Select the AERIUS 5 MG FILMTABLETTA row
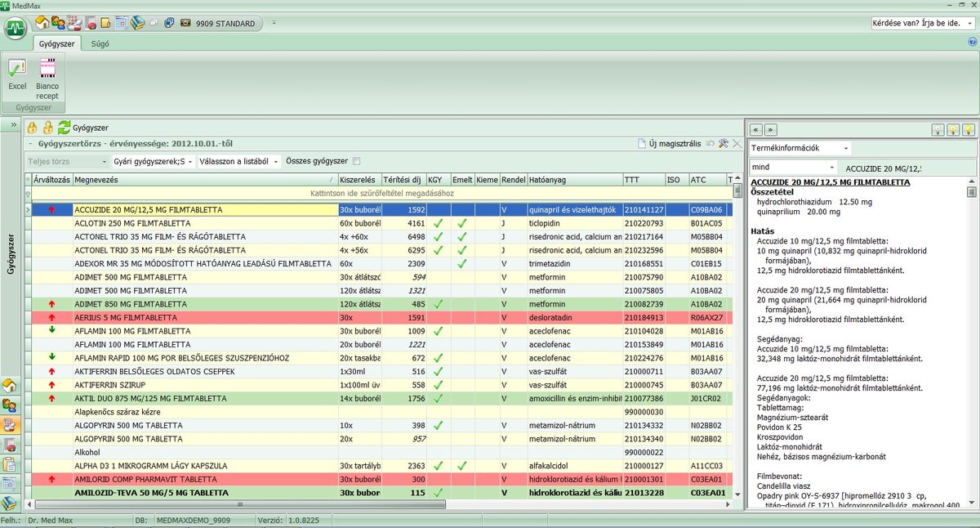 (381, 317)
